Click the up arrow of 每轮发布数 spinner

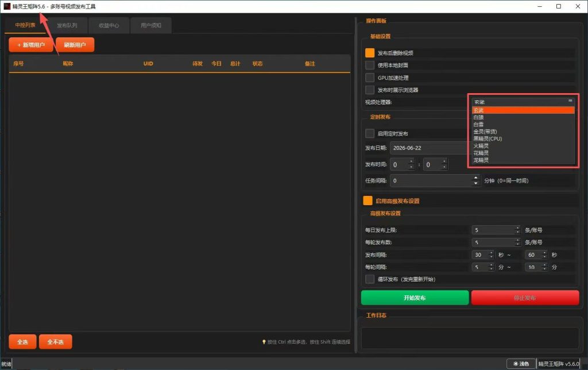coord(517,240)
